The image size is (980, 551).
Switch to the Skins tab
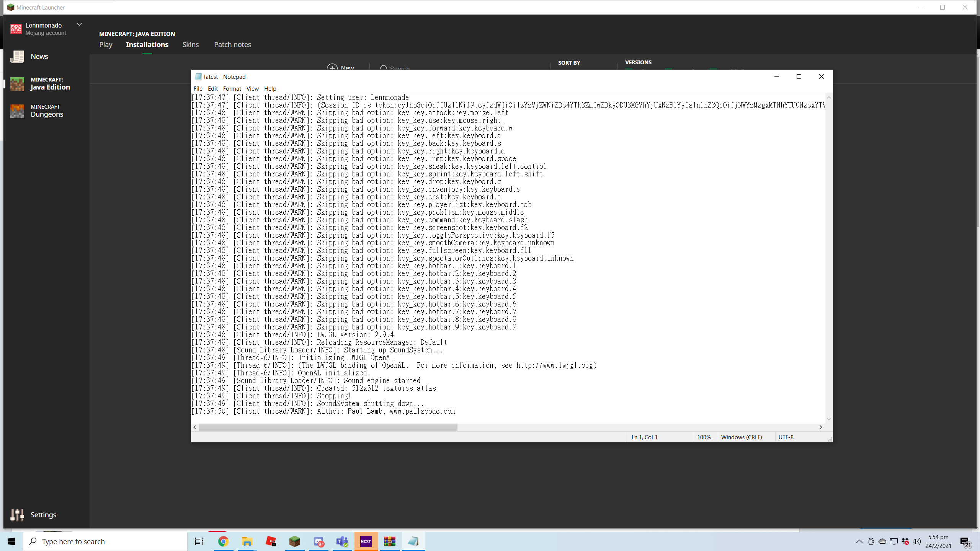(191, 45)
